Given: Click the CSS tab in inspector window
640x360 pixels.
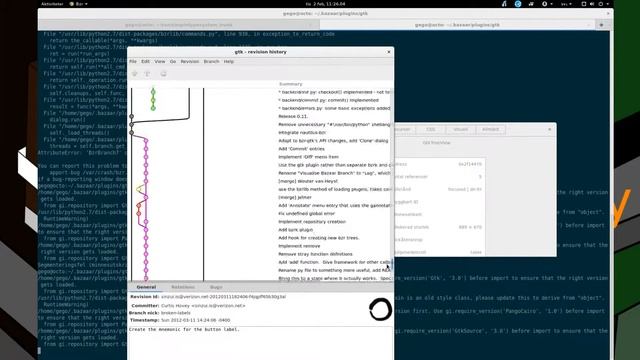Looking at the screenshot, I should [x=431, y=129].
